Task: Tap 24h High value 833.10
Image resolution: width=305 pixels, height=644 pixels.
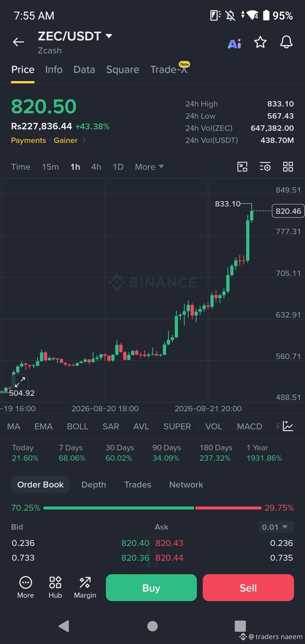Action: click(x=280, y=104)
